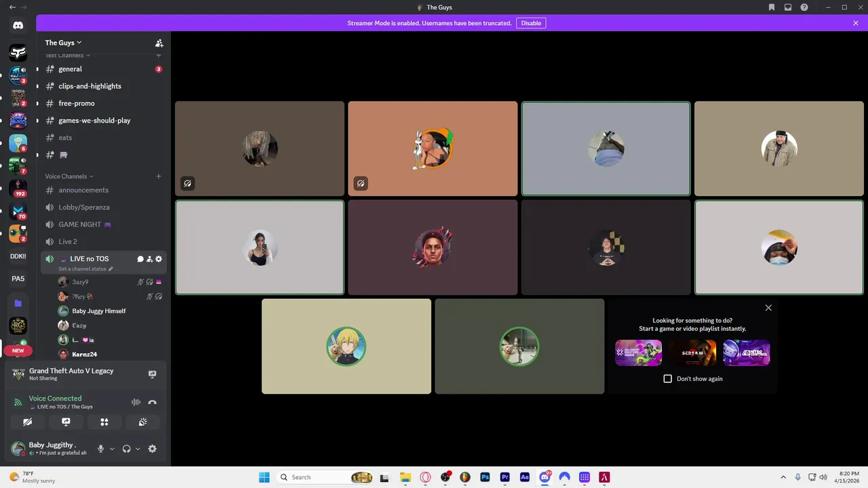The height and width of the screenshot is (488, 868).
Task: Dismiss the streamer mode banner
Action: 856,23
